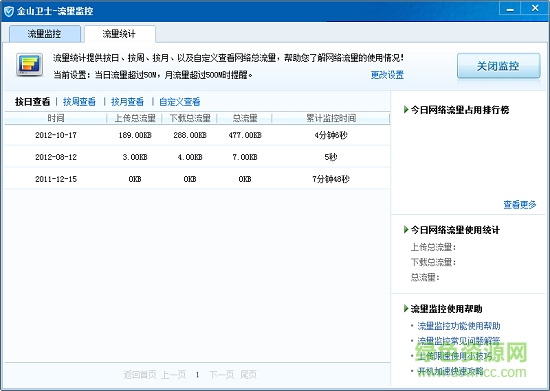
Task: Click the 5秒 monitoring time
Action: tap(331, 157)
